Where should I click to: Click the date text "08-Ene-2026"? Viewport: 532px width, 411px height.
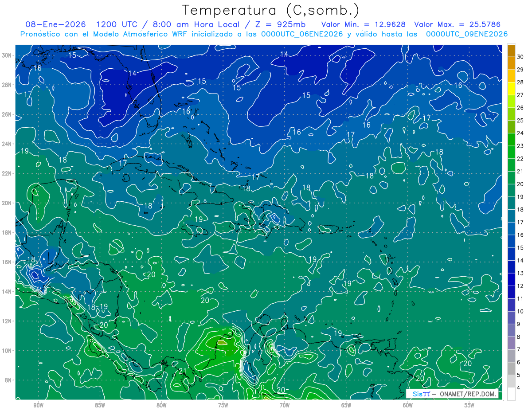[55, 24]
